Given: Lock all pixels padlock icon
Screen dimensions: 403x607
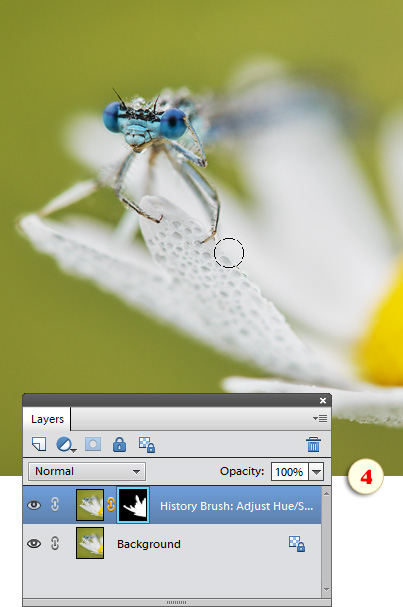Looking at the screenshot, I should 119,445.
